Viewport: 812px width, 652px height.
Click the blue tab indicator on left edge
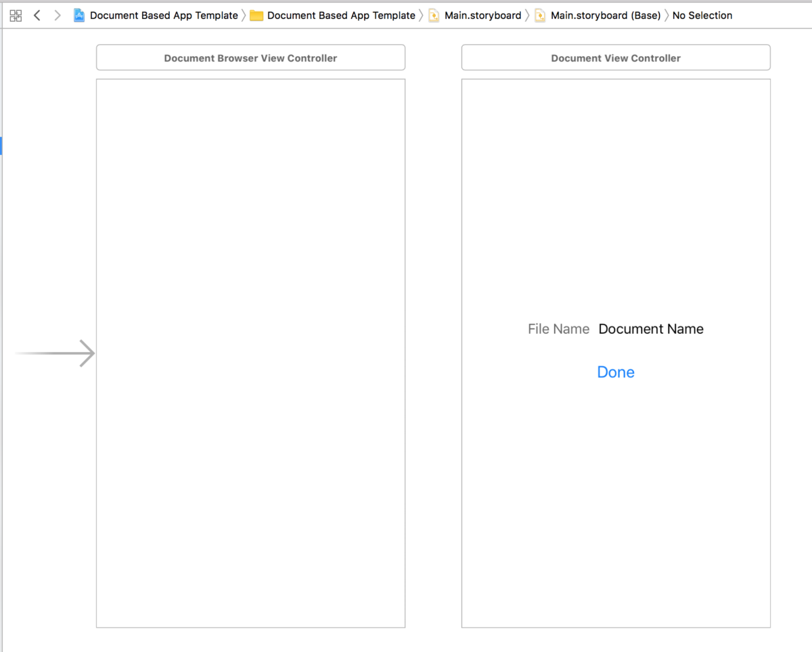1,146
